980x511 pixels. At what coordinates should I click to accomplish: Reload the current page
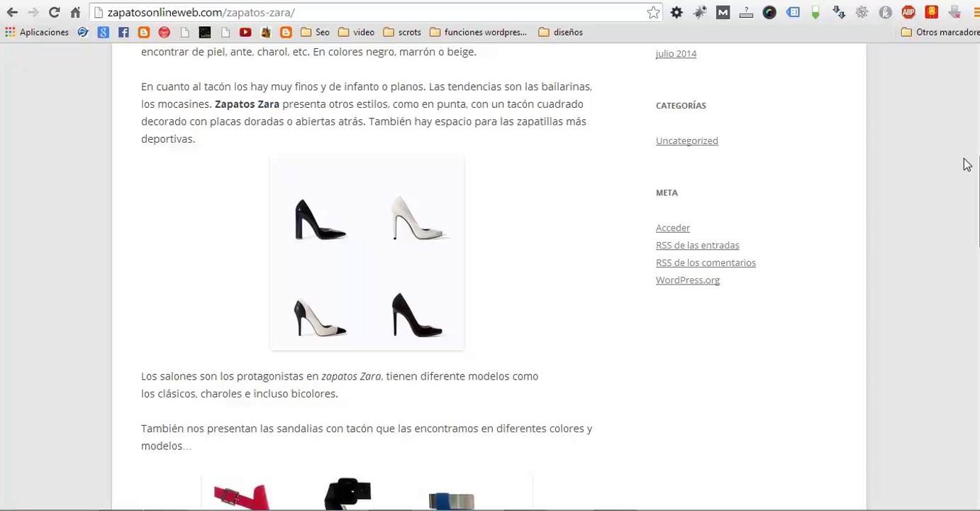click(54, 12)
